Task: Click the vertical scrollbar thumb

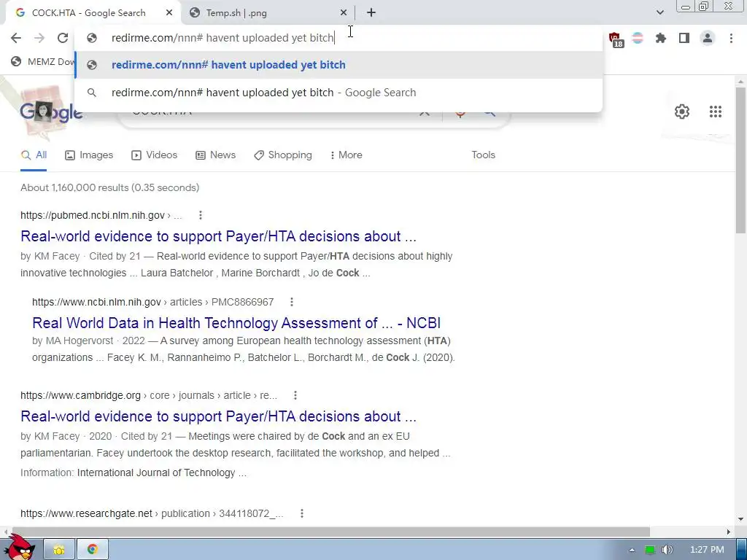Action: (x=741, y=160)
